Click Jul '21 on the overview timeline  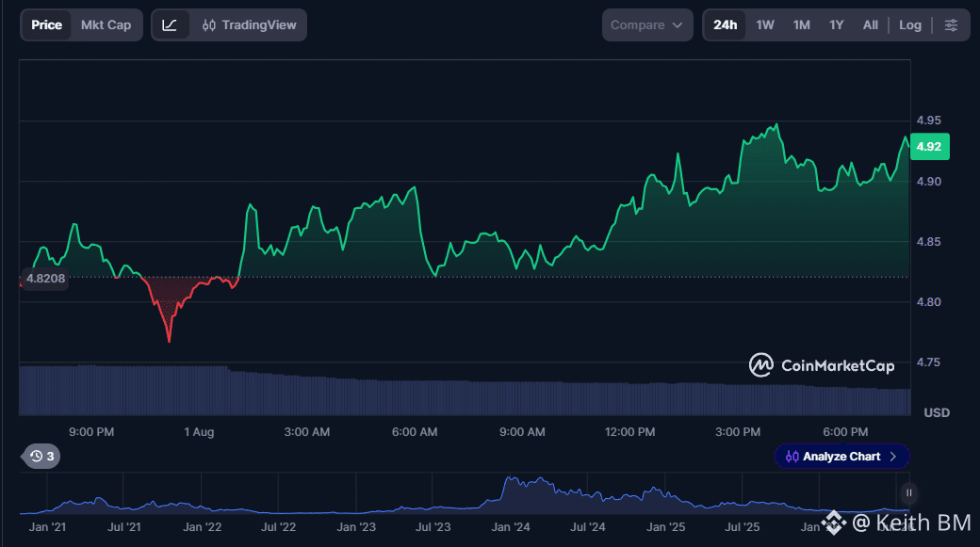pyautogui.click(x=123, y=527)
